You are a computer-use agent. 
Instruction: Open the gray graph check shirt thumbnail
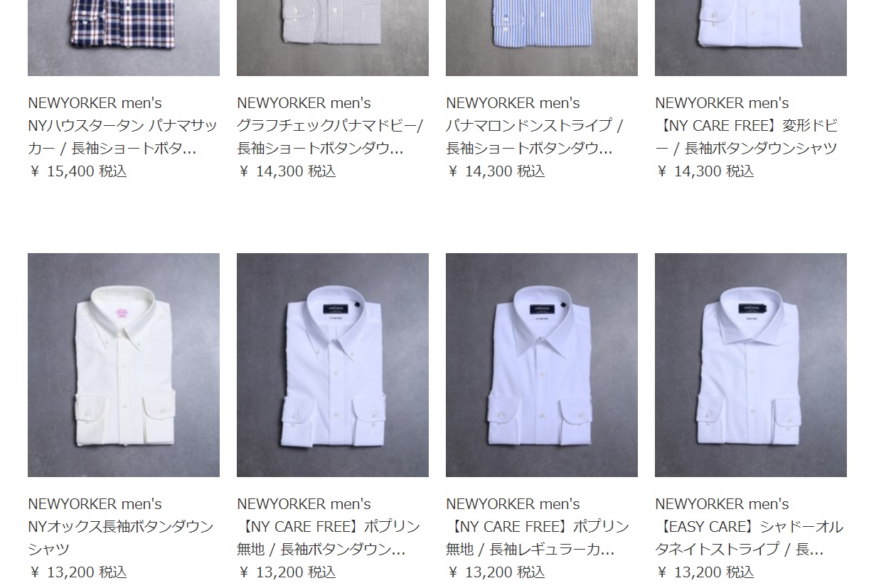click(333, 38)
